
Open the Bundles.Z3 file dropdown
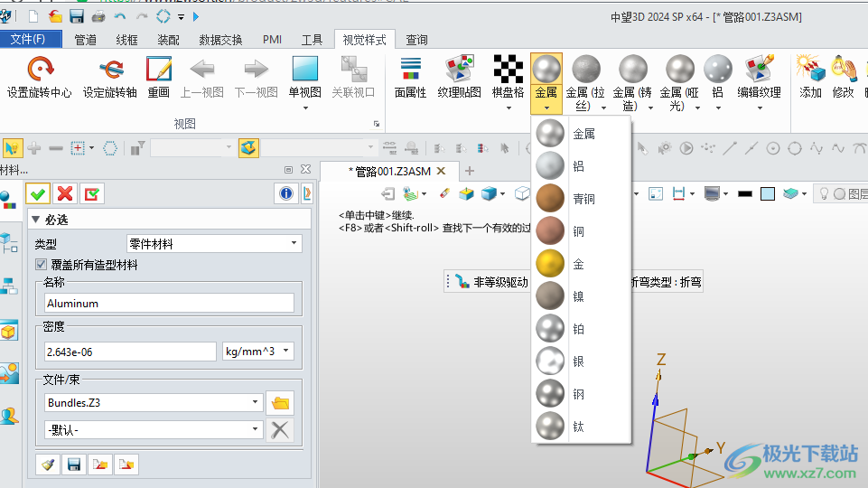tap(154, 403)
